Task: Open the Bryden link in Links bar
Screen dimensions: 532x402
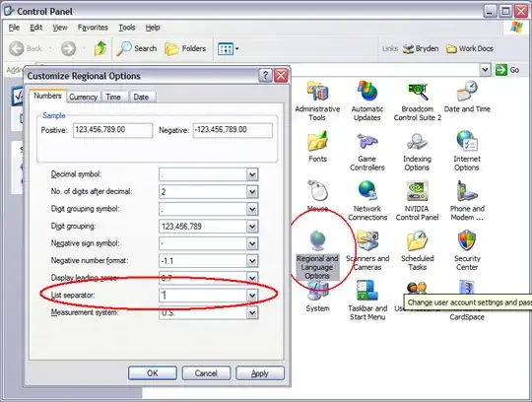Action: (421, 49)
